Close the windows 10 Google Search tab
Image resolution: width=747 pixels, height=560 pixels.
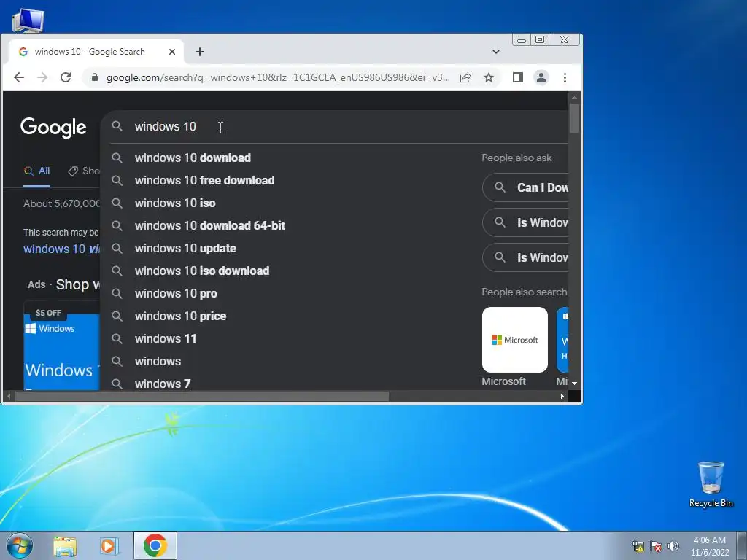(172, 52)
